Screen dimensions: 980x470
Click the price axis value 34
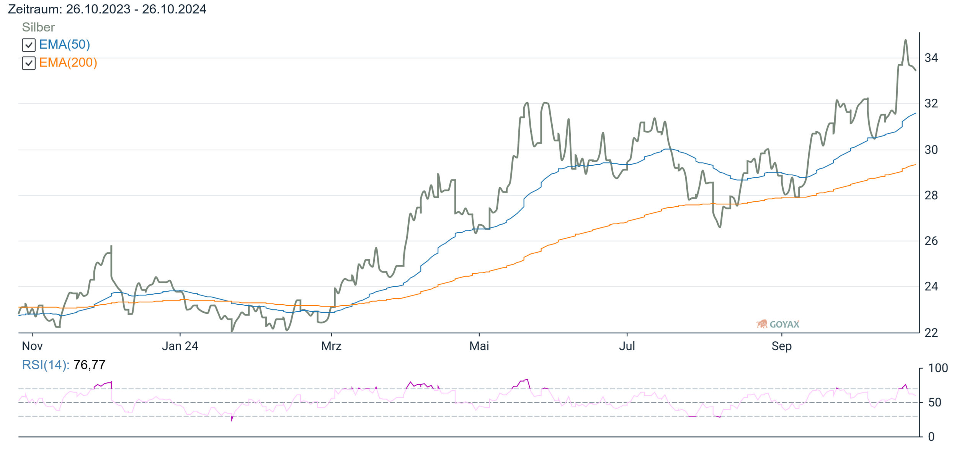pos(931,58)
